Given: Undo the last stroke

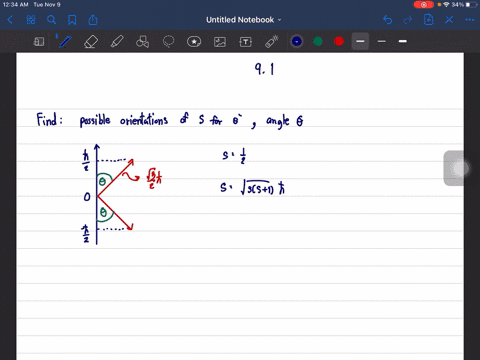Looking at the screenshot, I should [387, 20].
